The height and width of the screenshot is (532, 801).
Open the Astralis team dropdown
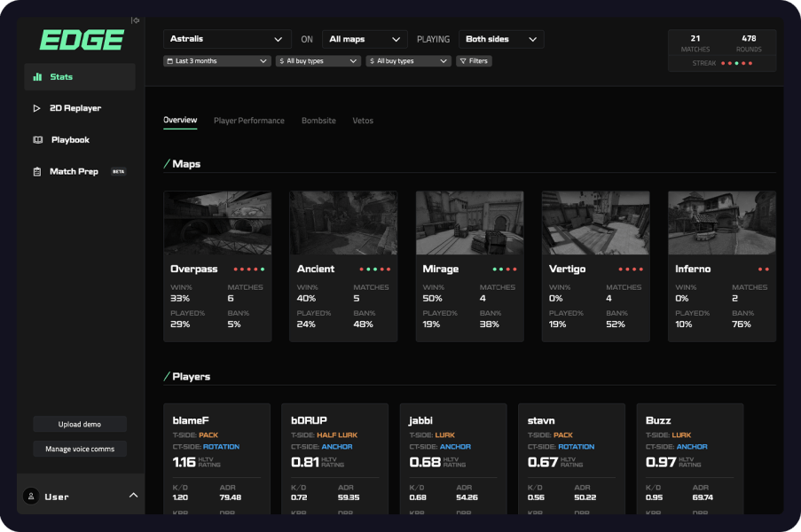click(x=227, y=39)
